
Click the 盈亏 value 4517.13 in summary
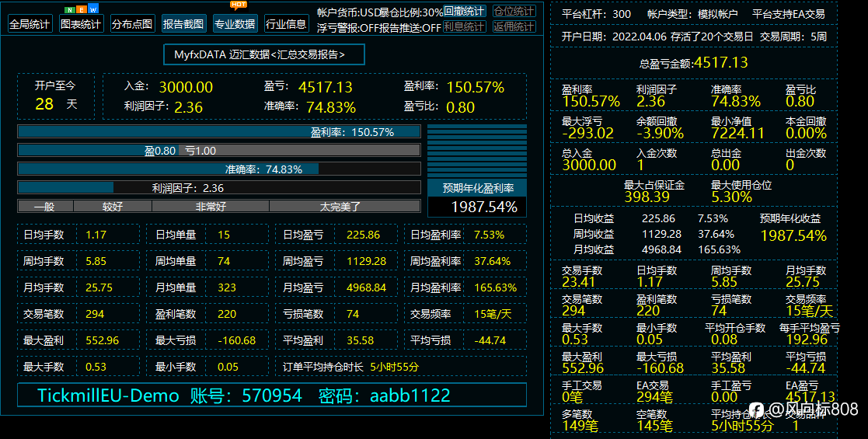click(x=325, y=87)
